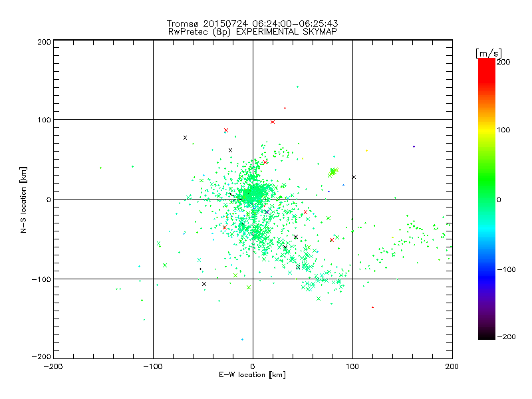
Task: Click the small green cluster near 80 km east, 35 km north
Action: point(333,172)
